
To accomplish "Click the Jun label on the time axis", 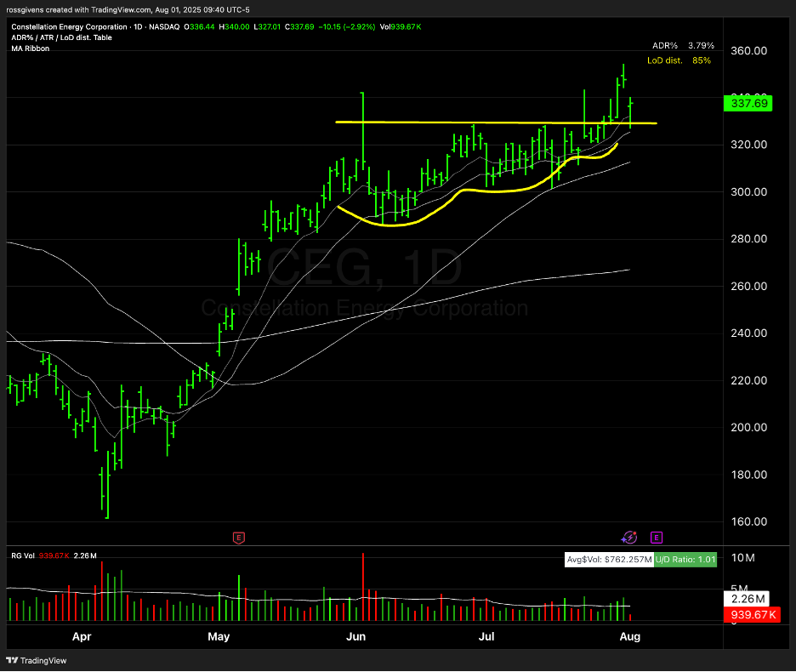I will pos(356,636).
